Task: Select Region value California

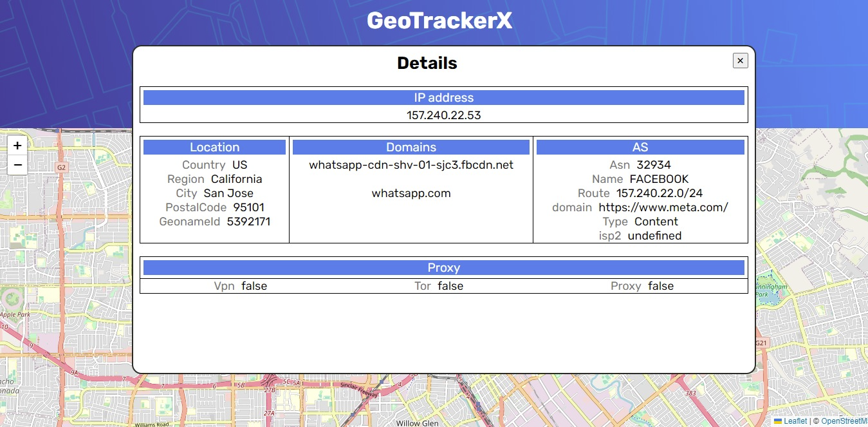Action: [x=237, y=179]
